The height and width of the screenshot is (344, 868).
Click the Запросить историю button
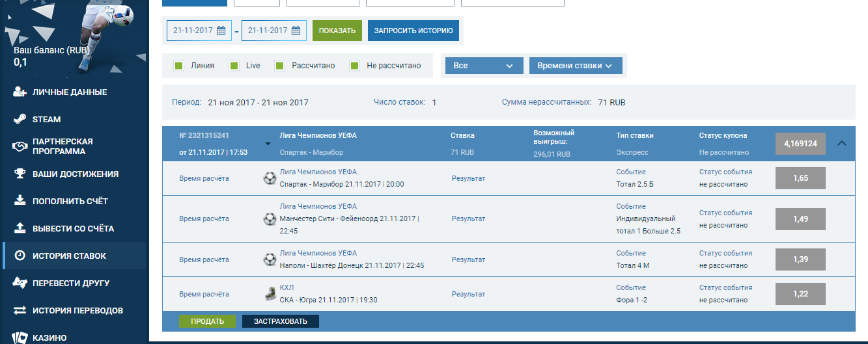tap(413, 31)
